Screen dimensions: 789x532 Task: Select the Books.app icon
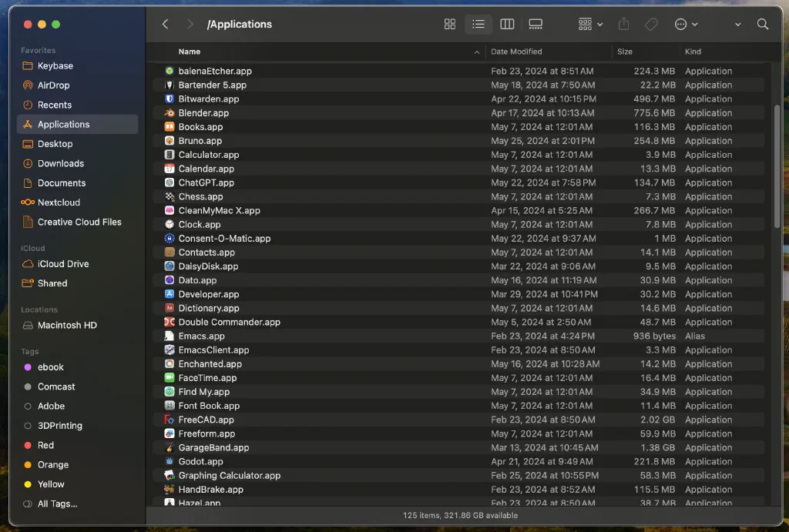click(x=170, y=127)
